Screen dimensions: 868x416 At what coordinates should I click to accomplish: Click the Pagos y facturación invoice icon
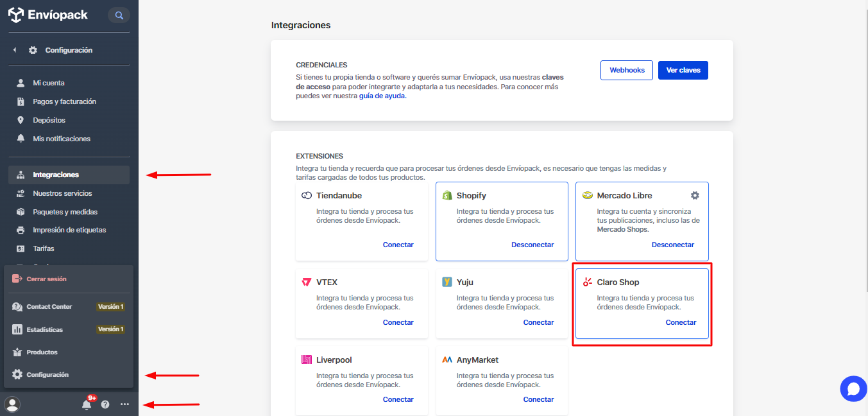pos(20,101)
